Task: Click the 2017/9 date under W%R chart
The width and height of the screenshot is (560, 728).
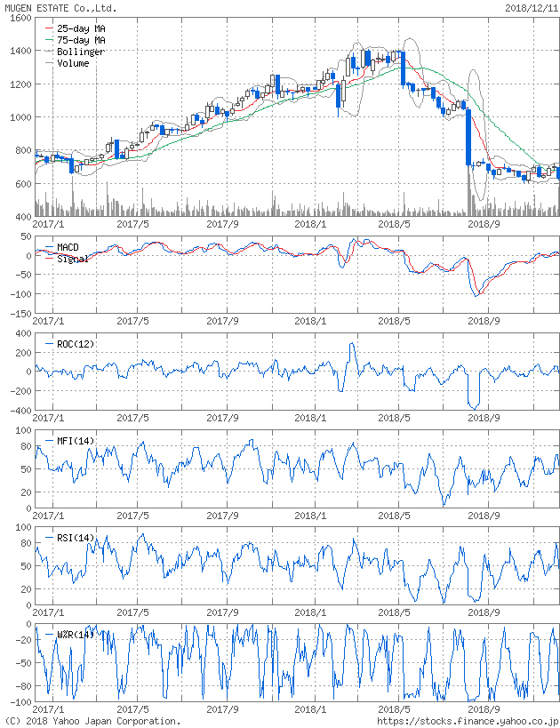Action: [x=223, y=709]
